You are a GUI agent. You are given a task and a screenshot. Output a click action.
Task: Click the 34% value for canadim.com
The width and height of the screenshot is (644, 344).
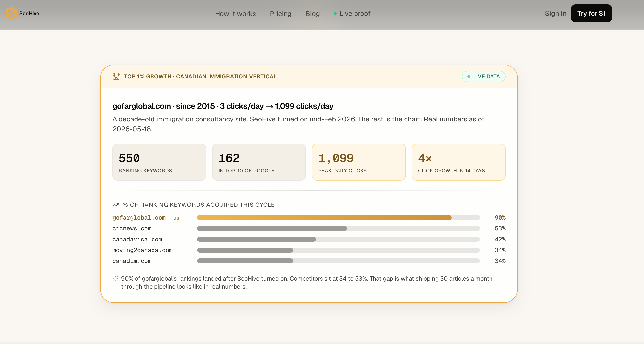coord(500,261)
